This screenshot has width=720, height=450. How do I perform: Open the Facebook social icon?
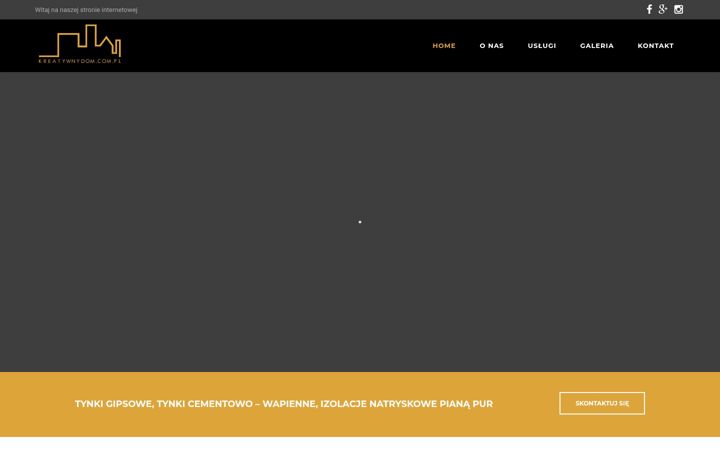coord(649,9)
